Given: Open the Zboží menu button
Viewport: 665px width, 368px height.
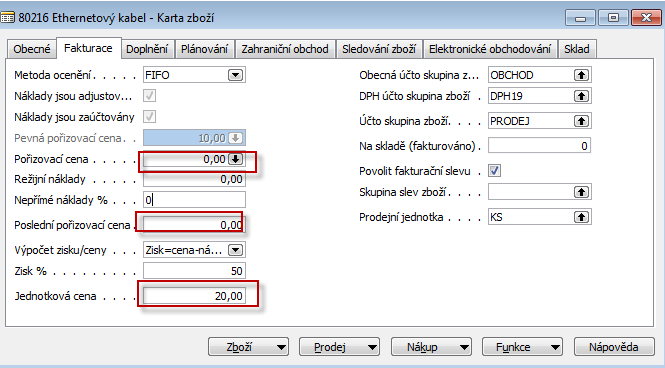Looking at the screenshot, I should point(249,347).
